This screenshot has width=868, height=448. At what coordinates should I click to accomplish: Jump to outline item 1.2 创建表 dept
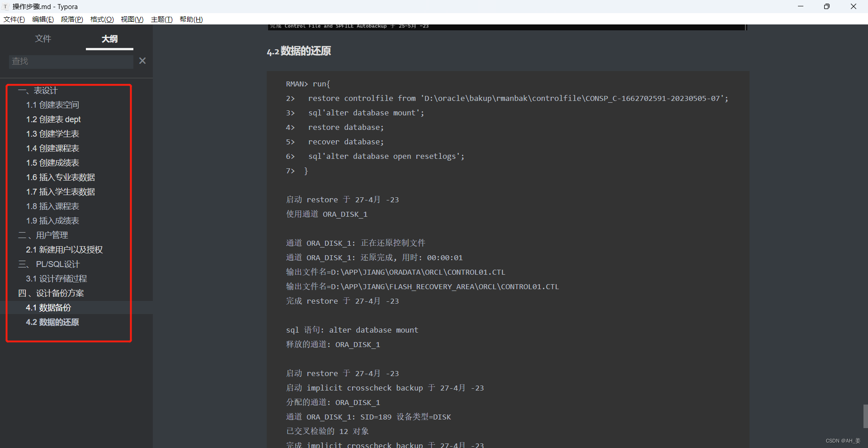pyautogui.click(x=53, y=119)
